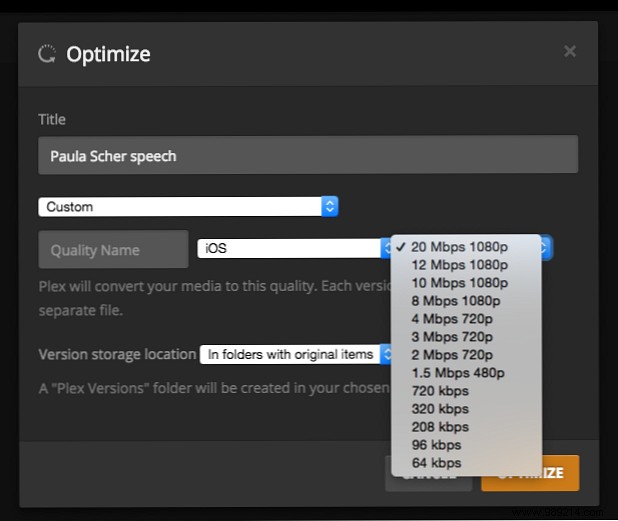618x521 pixels.
Task: Close the Optimize dialog with the X
Action: coord(570,51)
